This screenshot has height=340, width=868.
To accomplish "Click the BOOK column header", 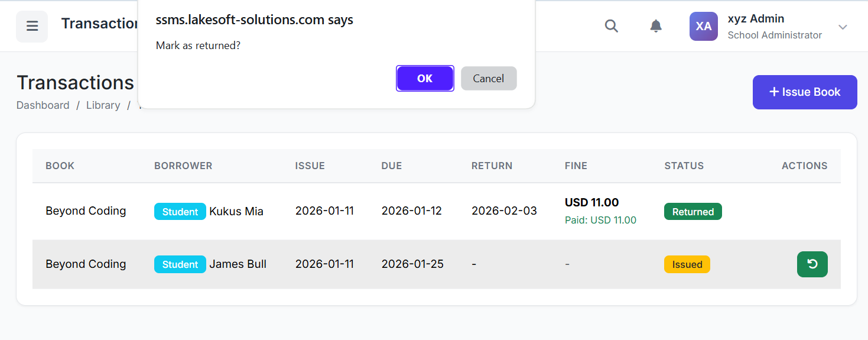I will (x=60, y=166).
